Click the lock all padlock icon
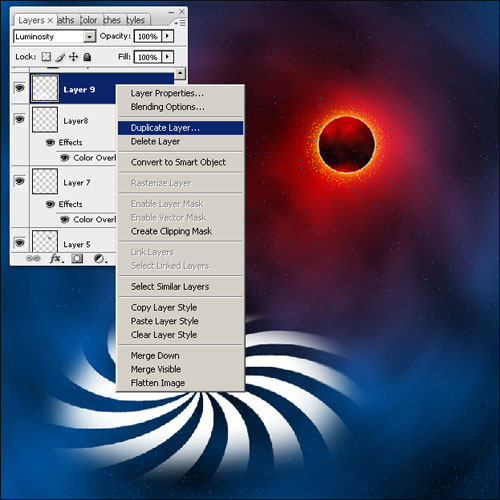 tap(87, 57)
